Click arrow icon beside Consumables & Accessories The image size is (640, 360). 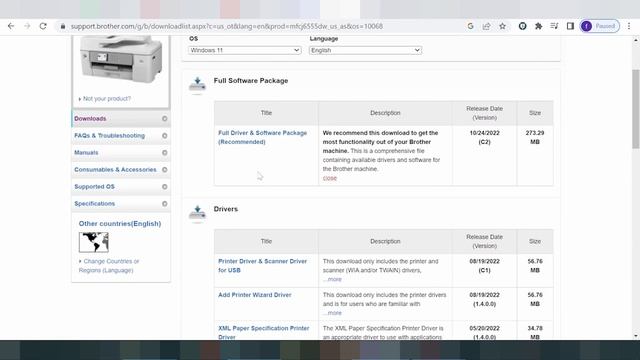click(164, 169)
